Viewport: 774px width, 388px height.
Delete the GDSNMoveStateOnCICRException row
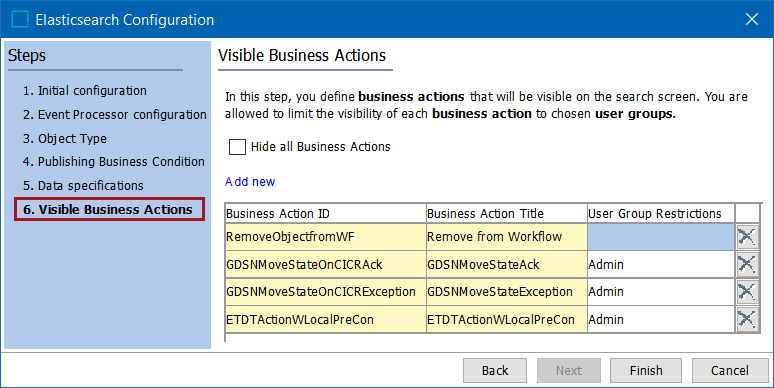(747, 292)
